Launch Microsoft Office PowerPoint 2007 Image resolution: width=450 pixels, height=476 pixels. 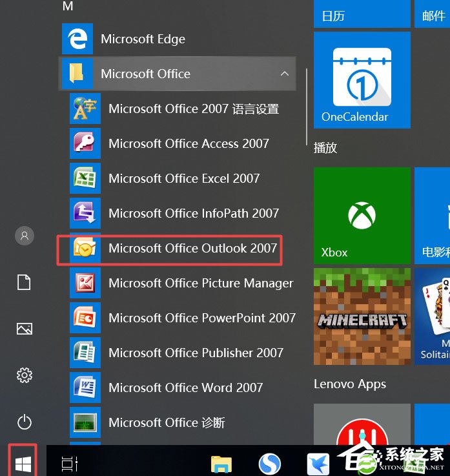201,318
